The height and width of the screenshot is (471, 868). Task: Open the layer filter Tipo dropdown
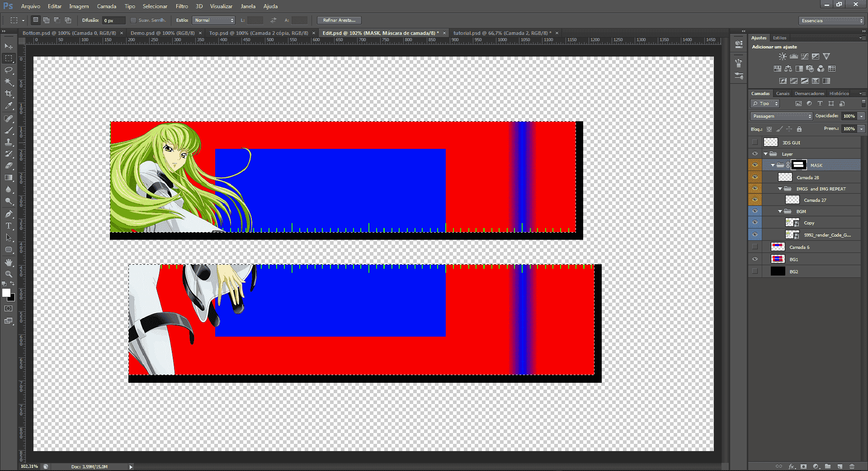click(765, 104)
